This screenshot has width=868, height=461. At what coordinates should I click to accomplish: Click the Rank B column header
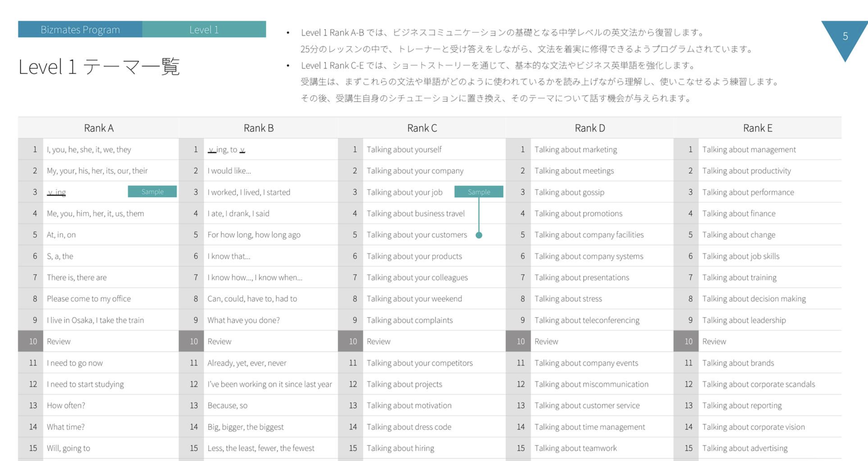pos(259,128)
